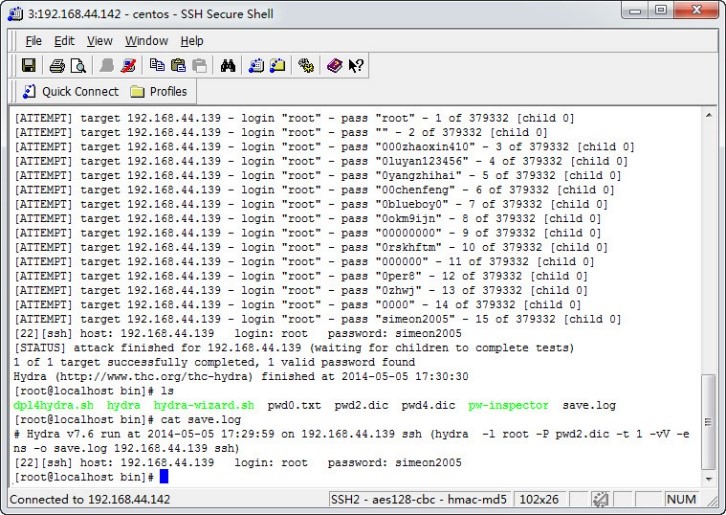Click 'pw-inspector' file name
The image size is (726, 515).
[508, 405]
